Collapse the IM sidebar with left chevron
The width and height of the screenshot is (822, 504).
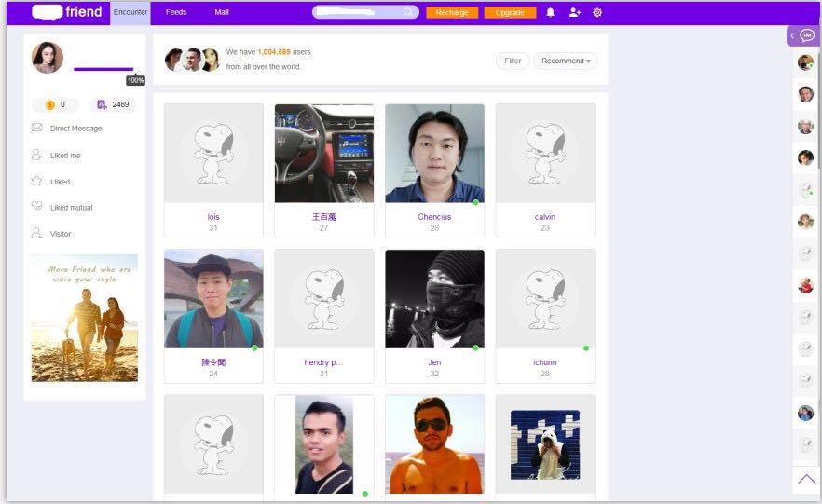point(792,35)
